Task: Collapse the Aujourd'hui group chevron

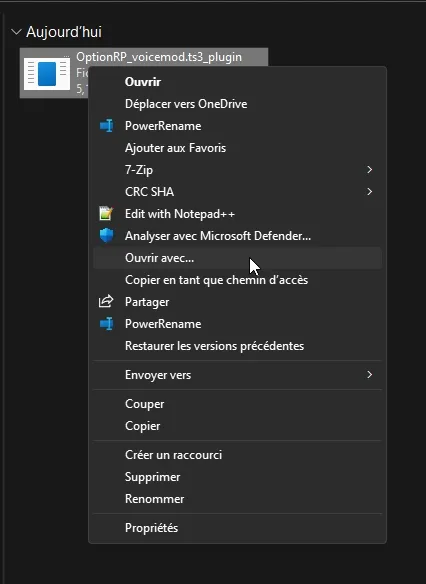Action: point(16,32)
